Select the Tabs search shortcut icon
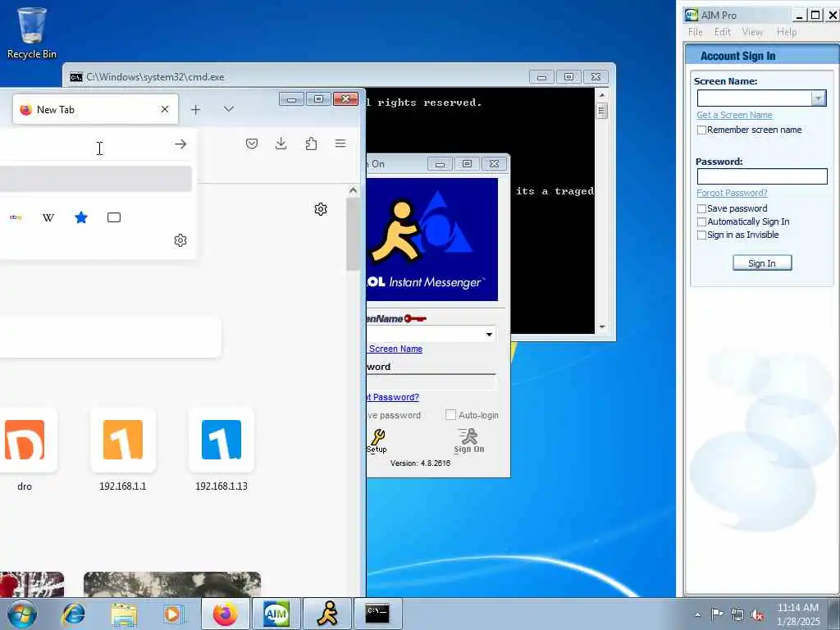This screenshot has height=630, width=840. (x=113, y=217)
